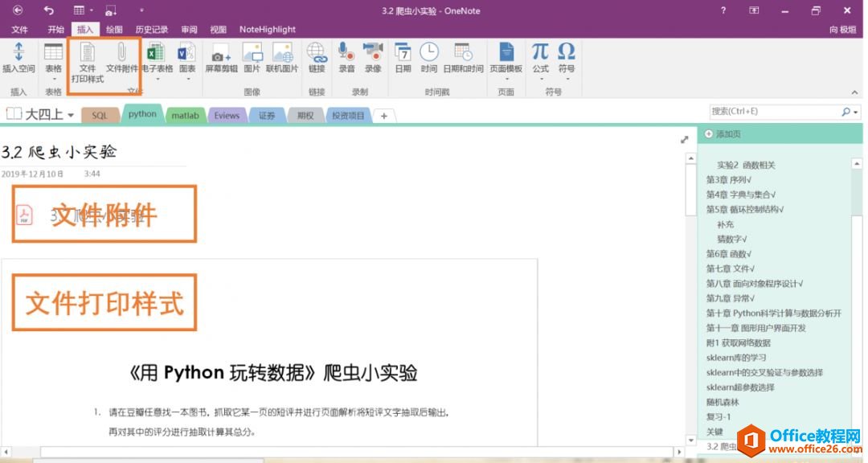Image resolution: width=868 pixels, height=463 pixels.
Task: Insert a 链接 hyperlink
Action: tap(317, 58)
